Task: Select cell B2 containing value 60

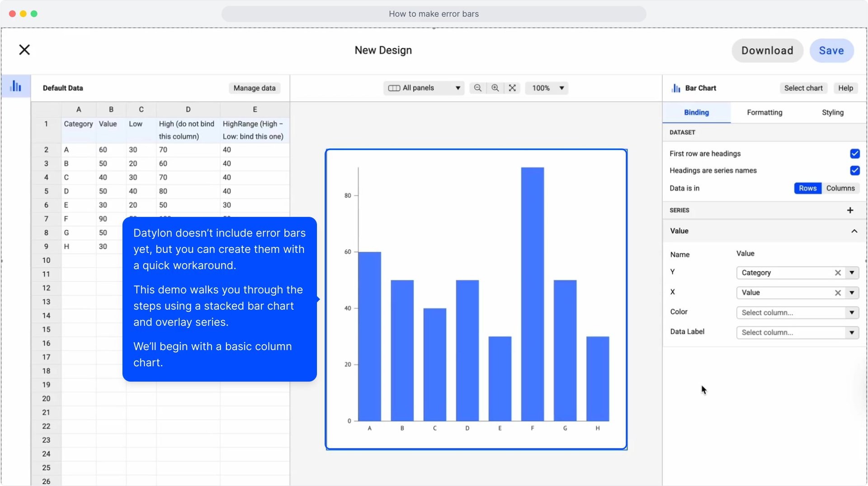Action: point(111,150)
